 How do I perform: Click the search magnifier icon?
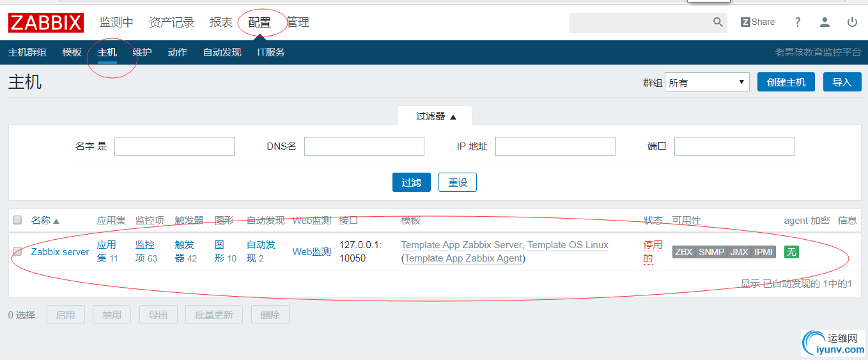[718, 22]
